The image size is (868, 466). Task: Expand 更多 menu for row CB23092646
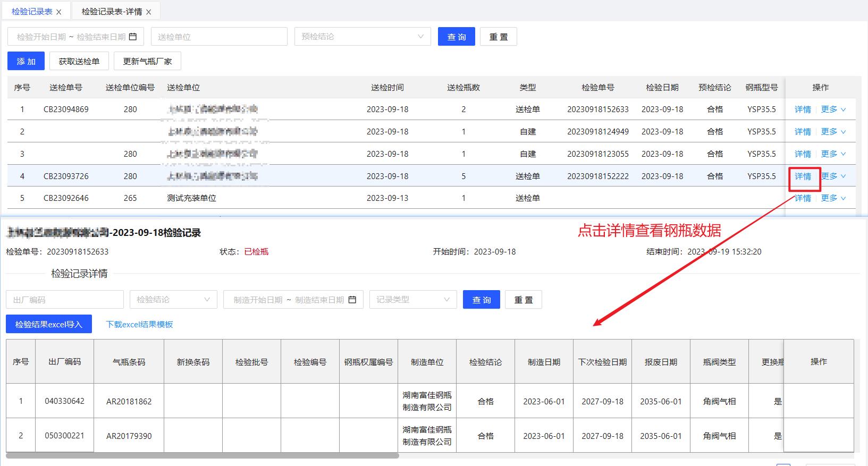(x=833, y=198)
